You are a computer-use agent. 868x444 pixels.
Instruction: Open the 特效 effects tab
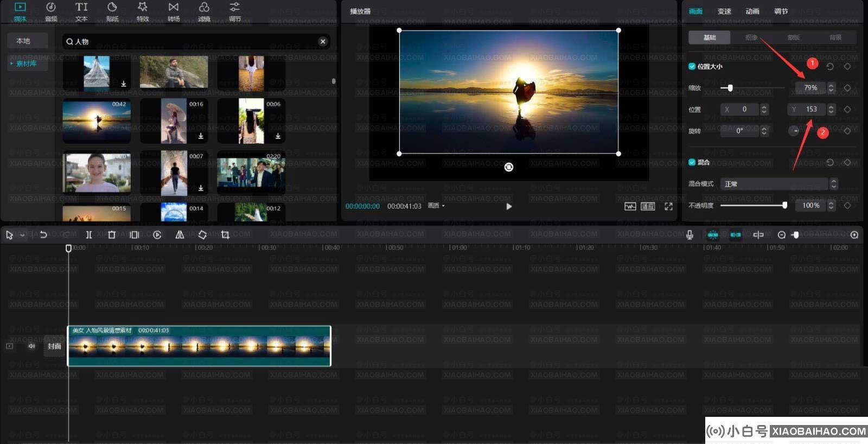(x=143, y=11)
